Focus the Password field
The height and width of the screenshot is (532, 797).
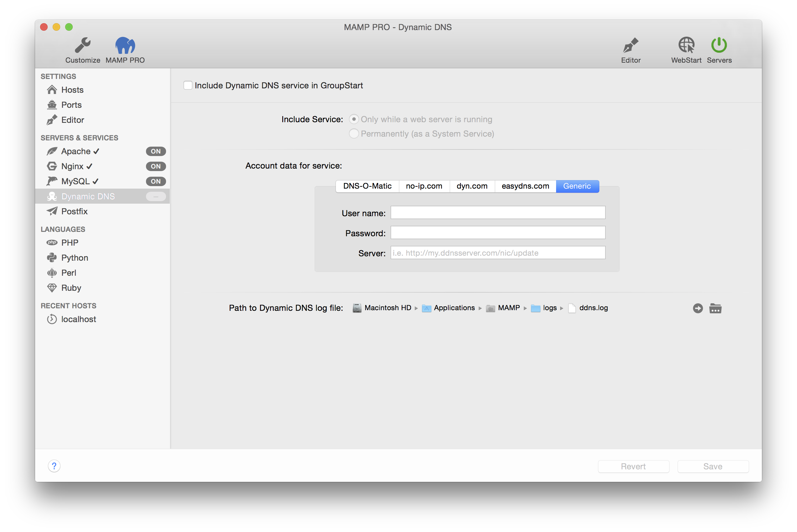pos(498,233)
